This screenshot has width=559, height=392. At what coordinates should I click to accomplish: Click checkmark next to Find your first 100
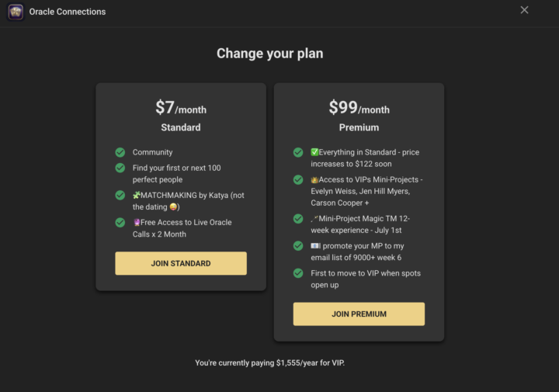click(x=120, y=168)
